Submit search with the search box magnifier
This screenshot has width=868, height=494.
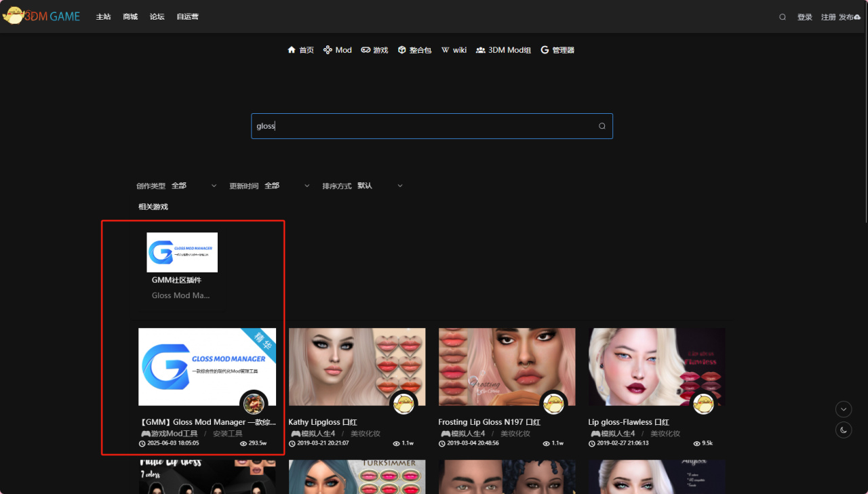601,126
